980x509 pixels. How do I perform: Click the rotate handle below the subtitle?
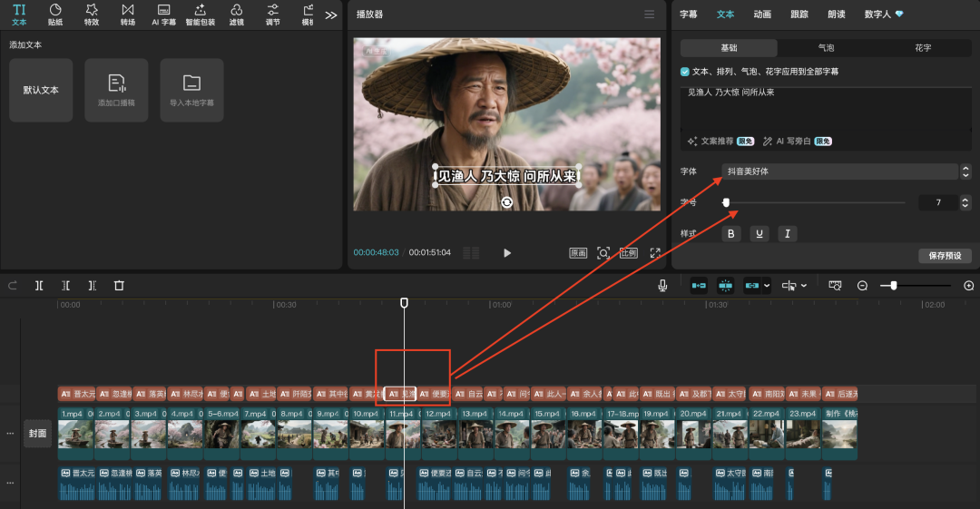[x=507, y=202]
